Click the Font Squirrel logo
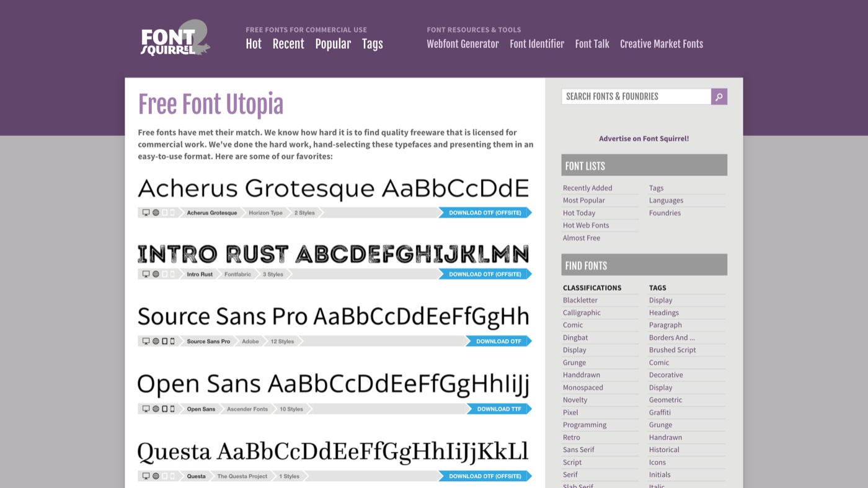The image size is (868, 488). click(175, 38)
